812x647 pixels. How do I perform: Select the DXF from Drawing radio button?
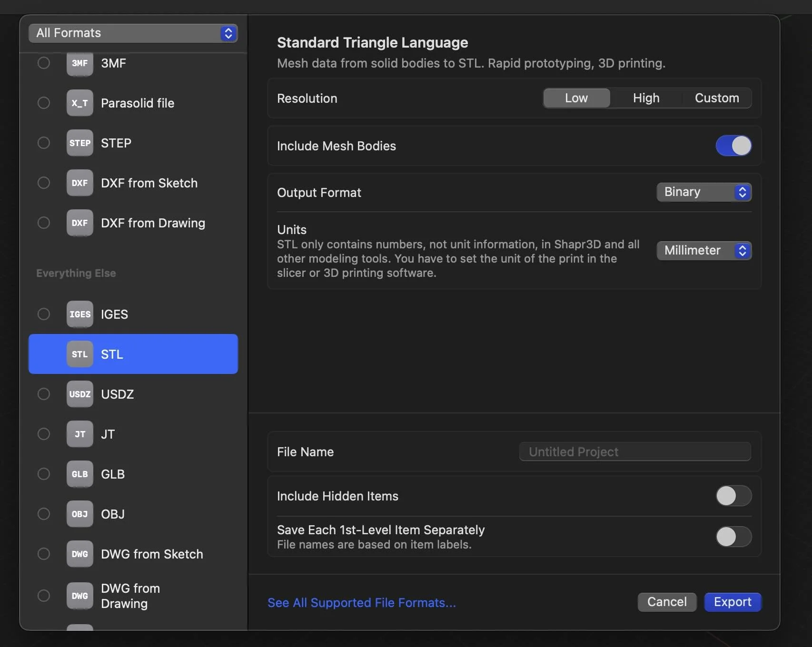pos(44,223)
